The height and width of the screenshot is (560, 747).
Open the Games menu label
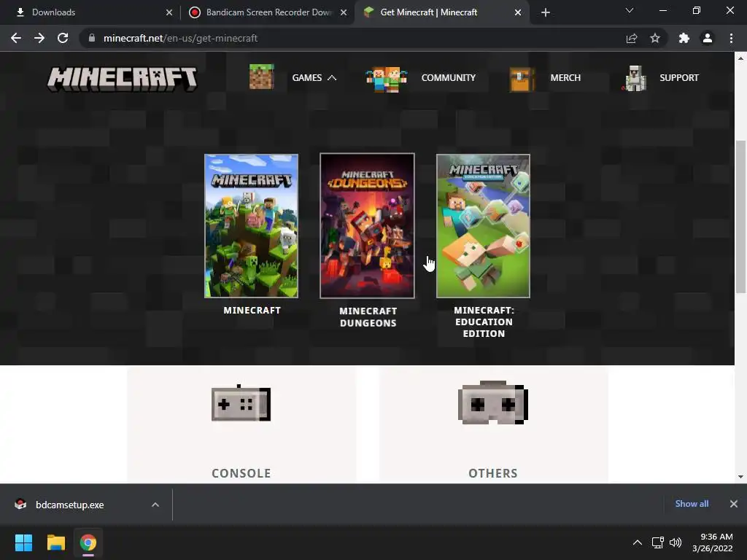tap(307, 77)
